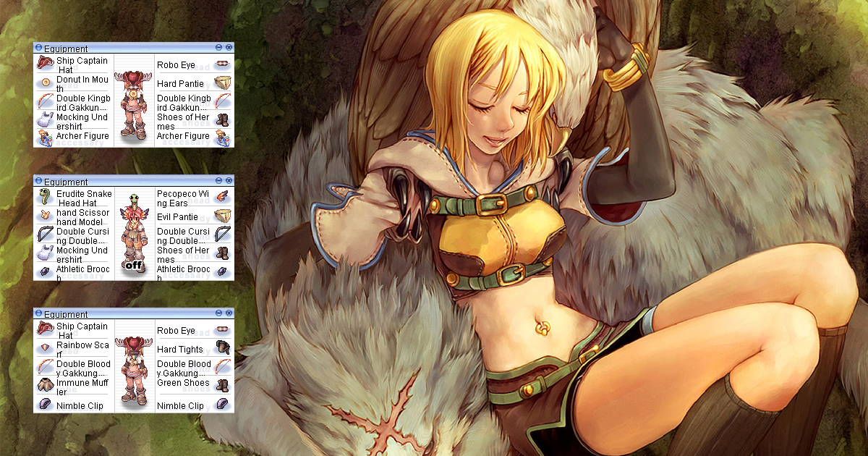Click Ship Captain Hat icon in top Equipment window
Screen dimensions: 868x456
pyautogui.click(x=45, y=63)
